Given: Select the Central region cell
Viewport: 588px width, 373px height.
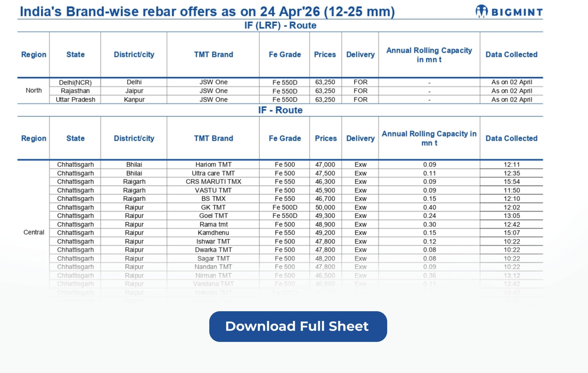Looking at the screenshot, I should (34, 232).
